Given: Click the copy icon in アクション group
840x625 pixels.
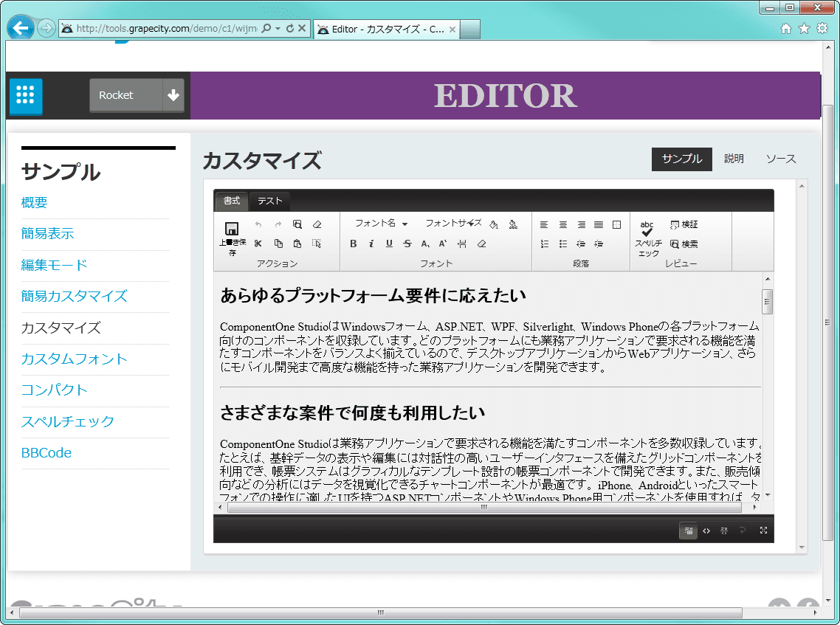Looking at the screenshot, I should coord(278,244).
